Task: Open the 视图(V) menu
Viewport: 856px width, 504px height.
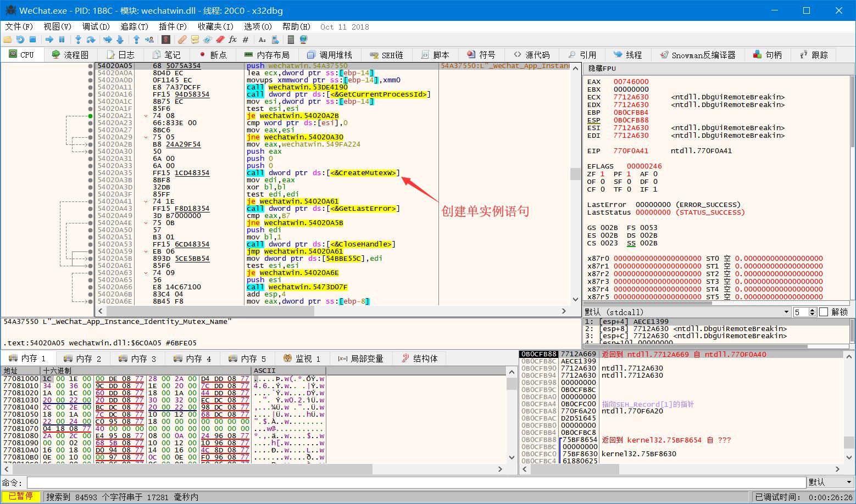Action: coord(58,26)
